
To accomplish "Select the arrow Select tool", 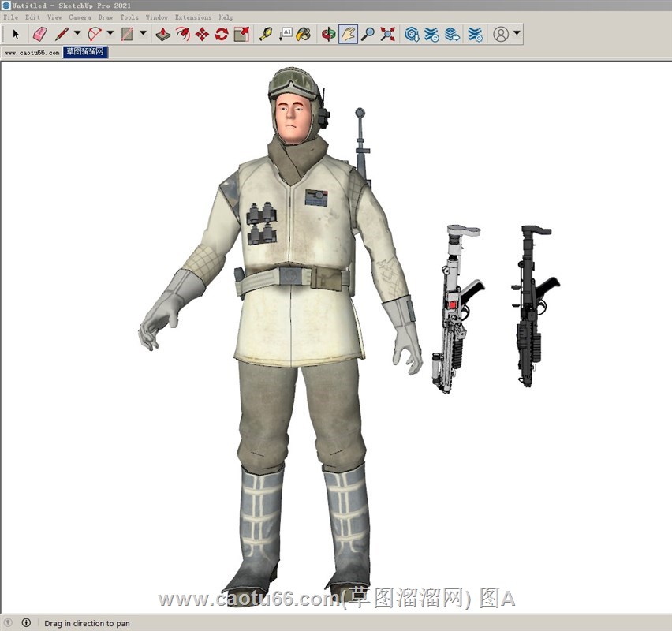I will (15, 35).
